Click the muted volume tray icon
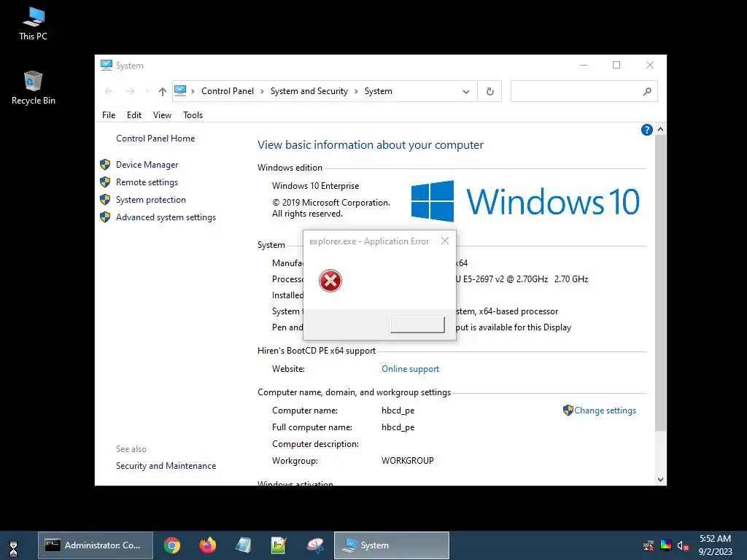The image size is (747, 560). click(x=683, y=545)
